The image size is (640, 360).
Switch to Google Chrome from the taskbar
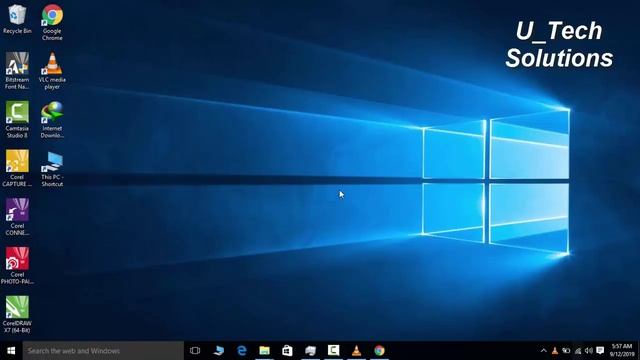point(379,351)
